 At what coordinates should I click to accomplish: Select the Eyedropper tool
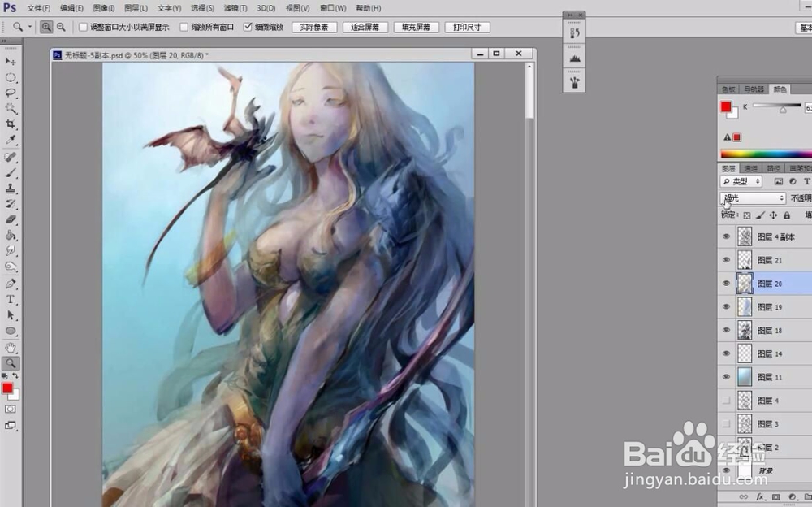click(11, 140)
